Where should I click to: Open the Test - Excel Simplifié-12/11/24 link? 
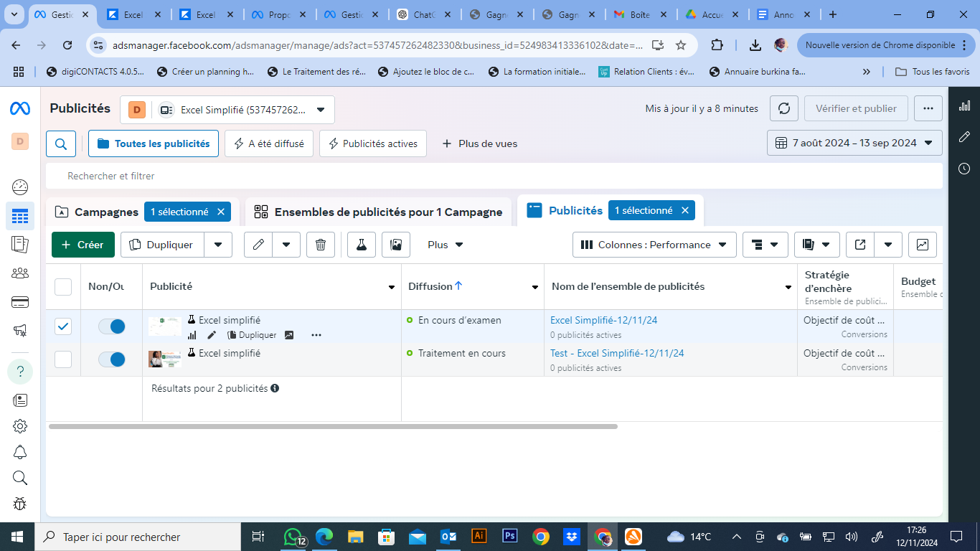pos(617,353)
